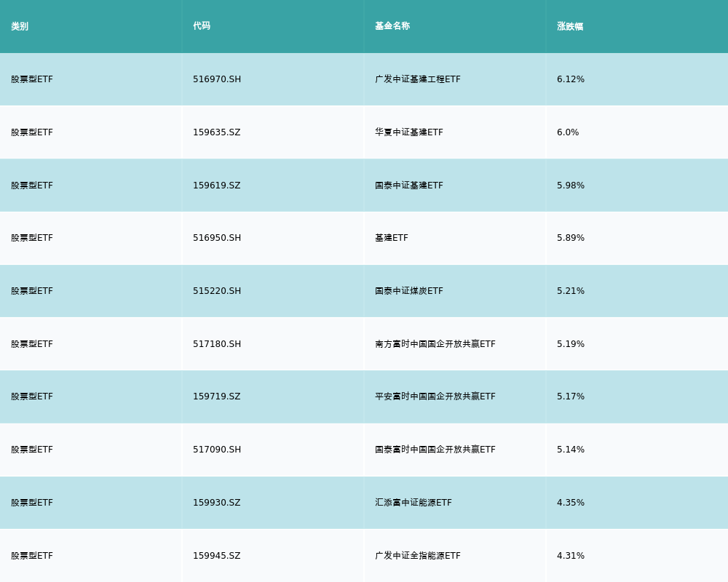Viewport: 728px width, 582px height.
Task: Click 股票型ETF in the 515220.SH row
Action: pos(32,291)
